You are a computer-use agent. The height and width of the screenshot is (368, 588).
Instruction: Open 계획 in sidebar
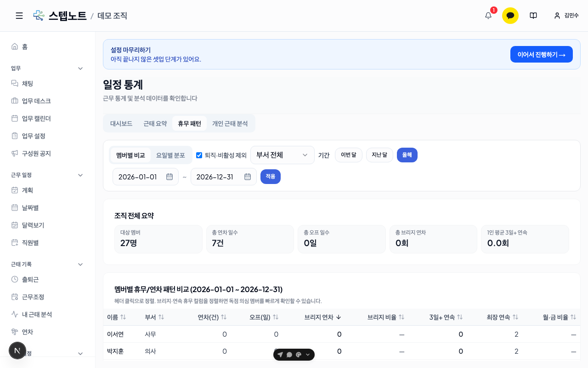(48, 190)
